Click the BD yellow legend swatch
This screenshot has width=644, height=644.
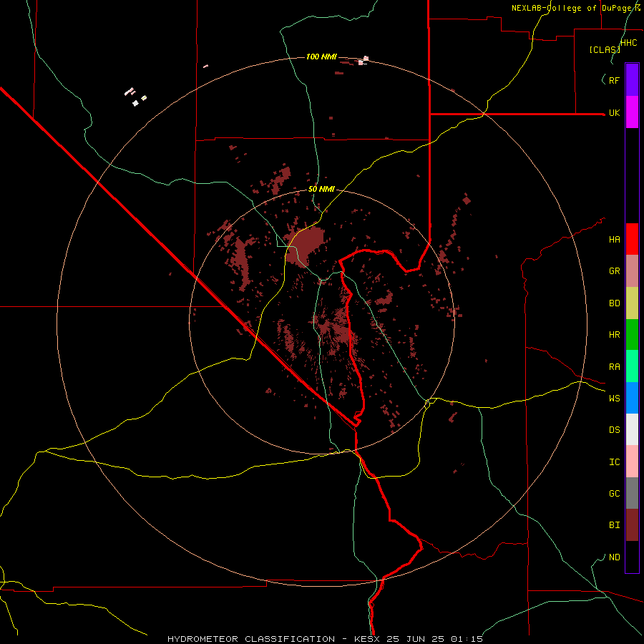pyautogui.click(x=632, y=303)
